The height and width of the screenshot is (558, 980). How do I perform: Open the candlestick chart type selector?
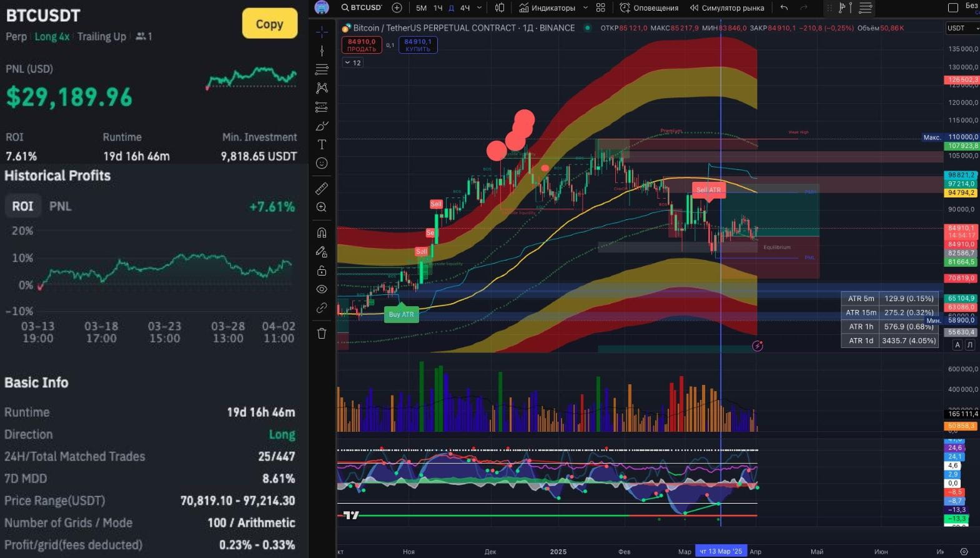(500, 7)
